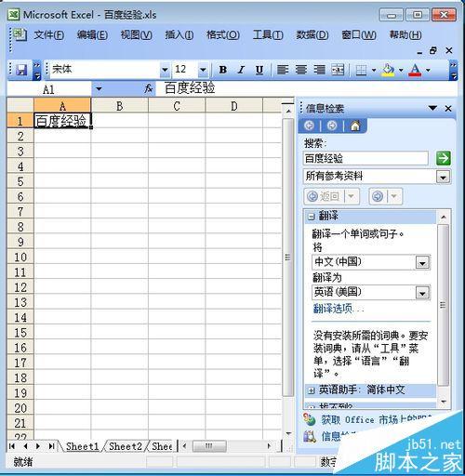Collapse the 翻译 section
The width and height of the screenshot is (465, 476).
pyautogui.click(x=311, y=217)
